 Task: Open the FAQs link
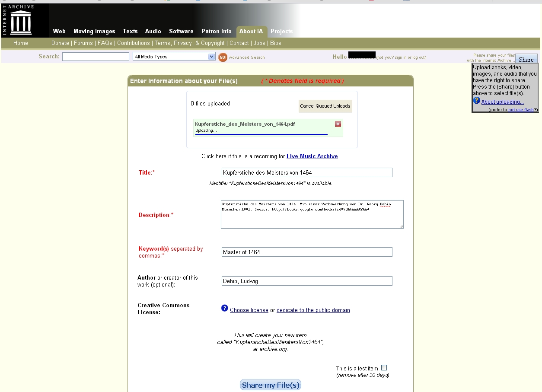105,43
